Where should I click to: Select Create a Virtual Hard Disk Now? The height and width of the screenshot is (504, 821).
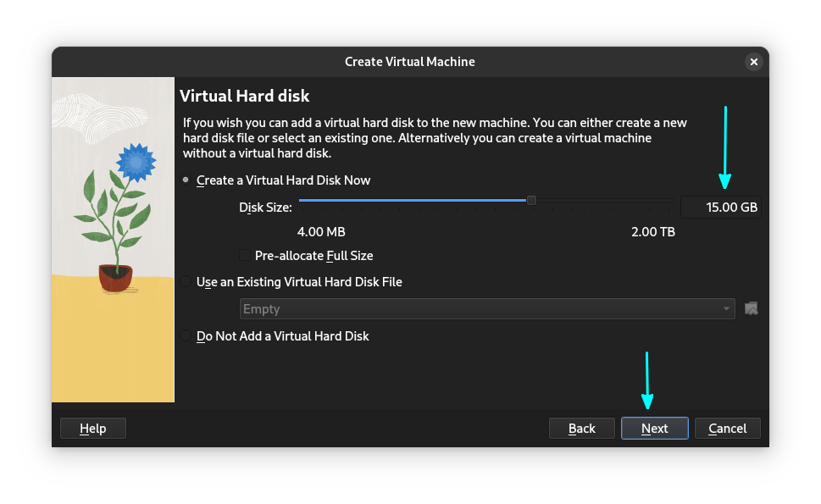[186, 180]
